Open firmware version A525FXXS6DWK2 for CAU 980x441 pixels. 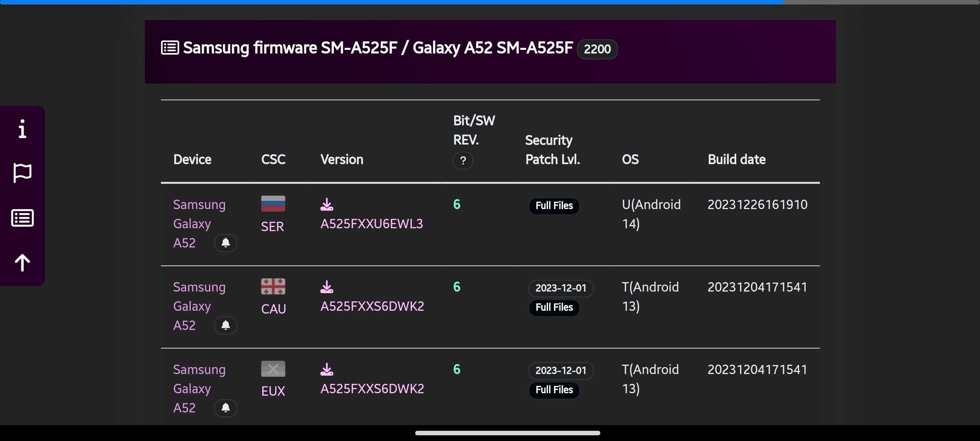[x=372, y=306]
